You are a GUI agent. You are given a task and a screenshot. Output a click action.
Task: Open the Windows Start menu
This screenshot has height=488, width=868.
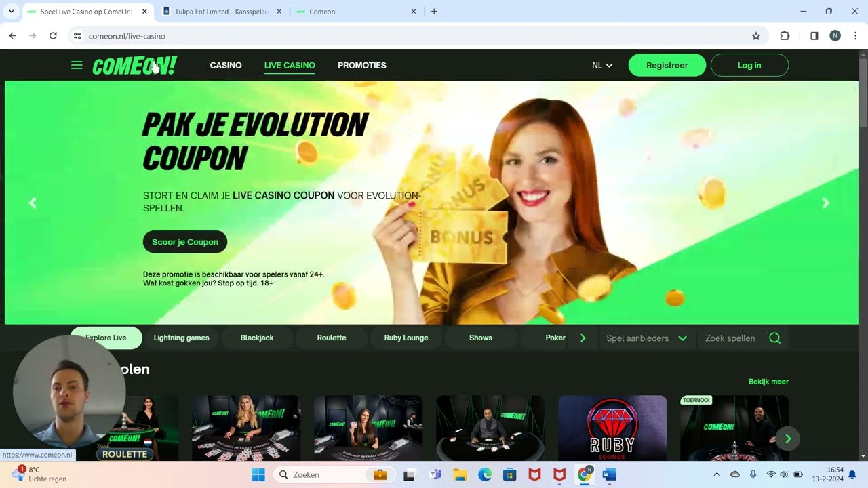click(x=258, y=474)
